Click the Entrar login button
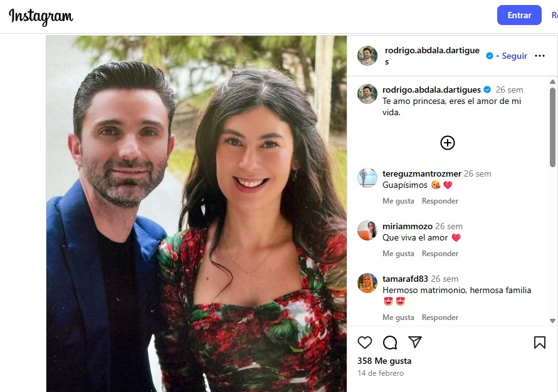Screen dimensions: 558x392 pyautogui.click(x=519, y=15)
